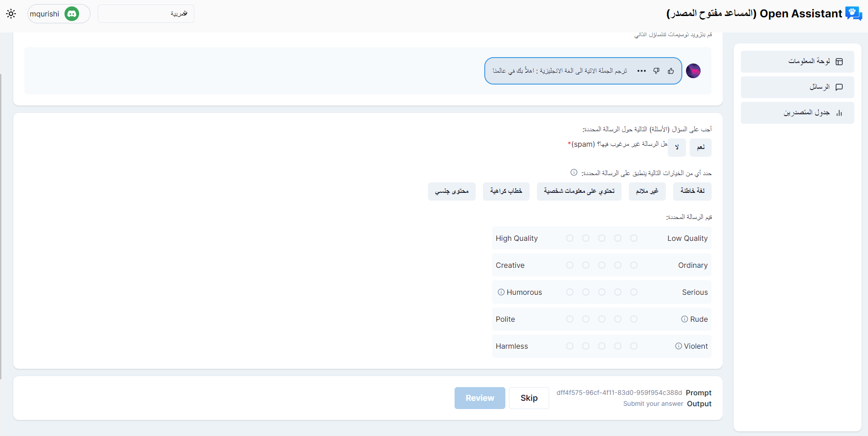Select the radio nearest Low Quality
The width and height of the screenshot is (868, 436).
[634, 238]
